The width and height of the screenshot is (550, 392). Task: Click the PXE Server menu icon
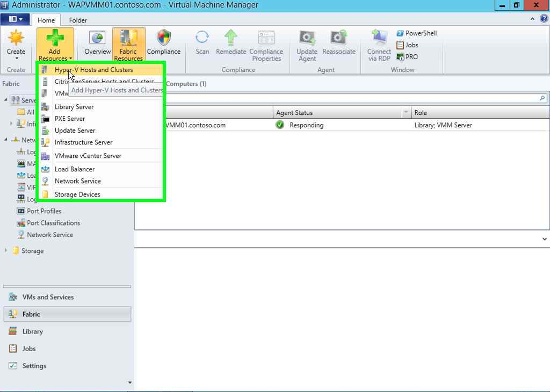pos(45,119)
